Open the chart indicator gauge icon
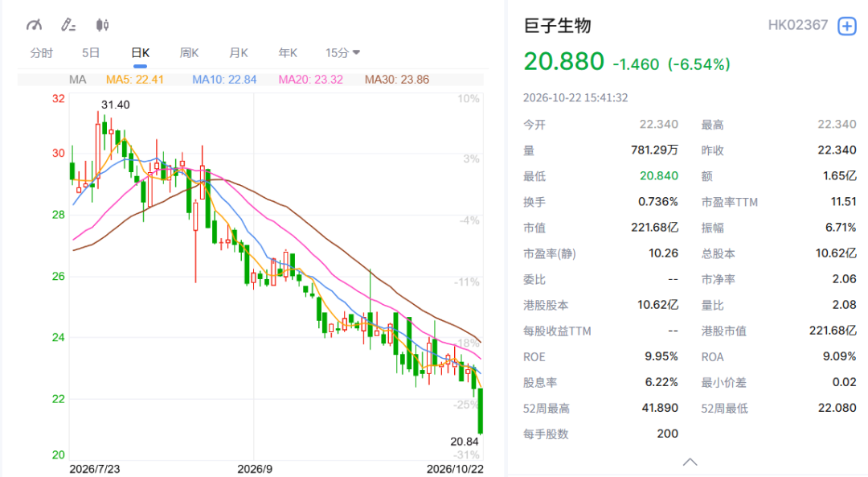Viewport: 868px width, 477px height. [x=34, y=25]
